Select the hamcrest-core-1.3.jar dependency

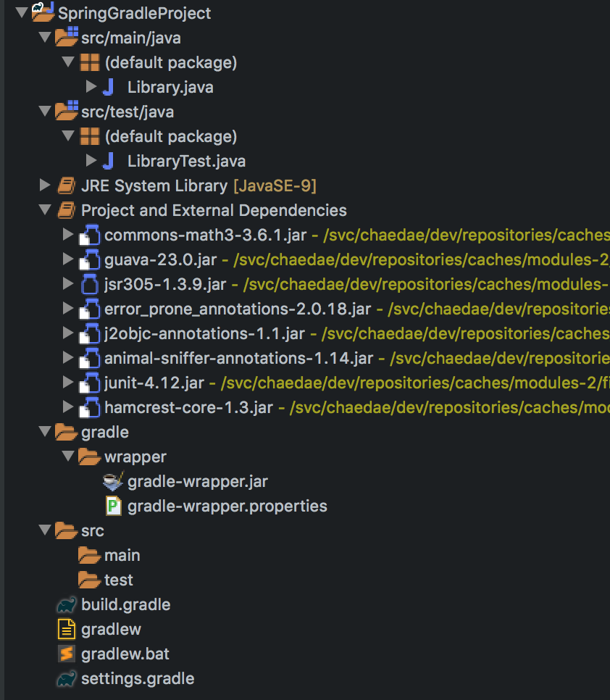(188, 407)
